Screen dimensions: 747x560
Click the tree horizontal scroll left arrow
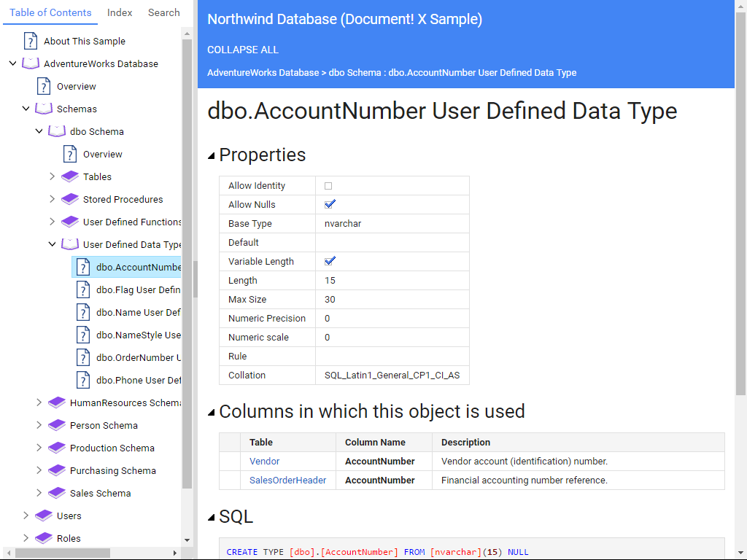[x=9, y=553]
